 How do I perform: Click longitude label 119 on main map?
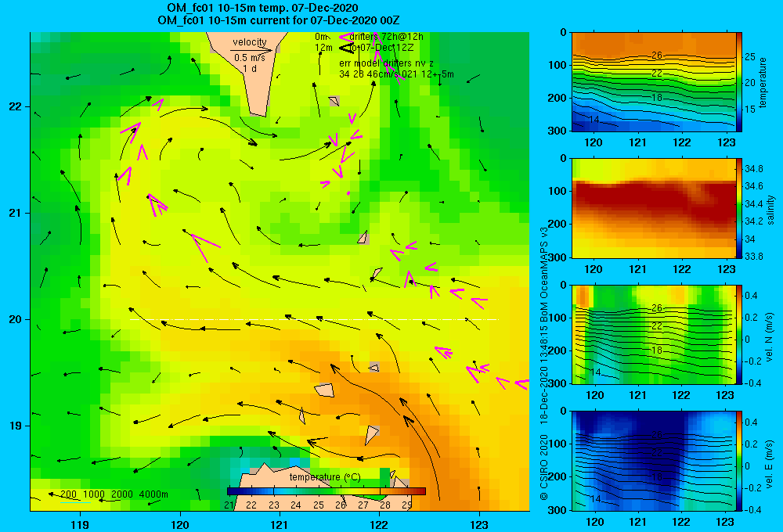point(80,524)
